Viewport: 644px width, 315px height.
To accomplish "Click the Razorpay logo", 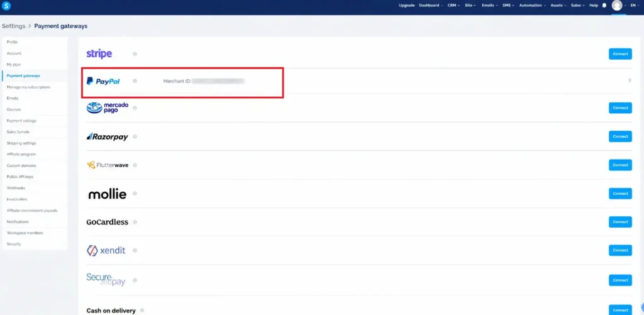I will pyautogui.click(x=107, y=137).
